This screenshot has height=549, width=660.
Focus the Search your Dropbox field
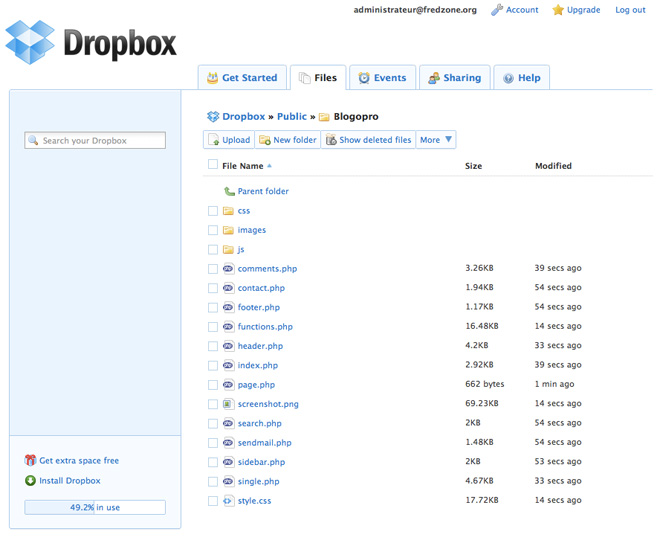tap(95, 140)
